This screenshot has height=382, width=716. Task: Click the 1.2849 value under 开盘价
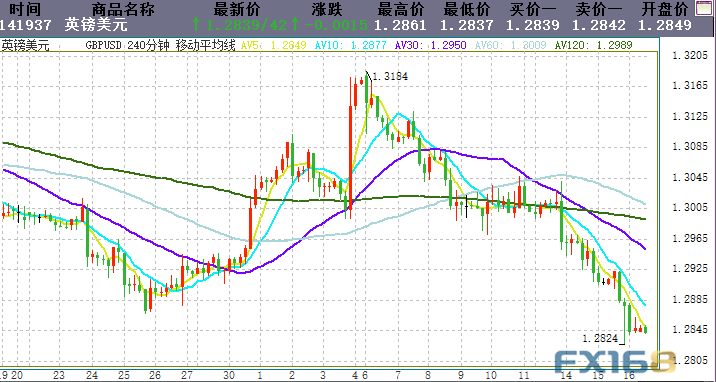click(665, 25)
